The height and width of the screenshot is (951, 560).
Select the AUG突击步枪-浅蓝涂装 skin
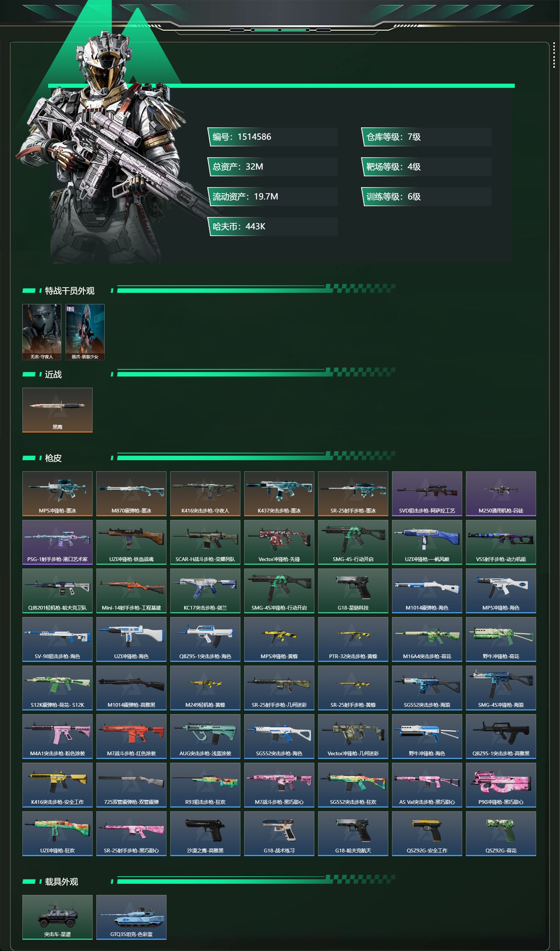point(205,736)
